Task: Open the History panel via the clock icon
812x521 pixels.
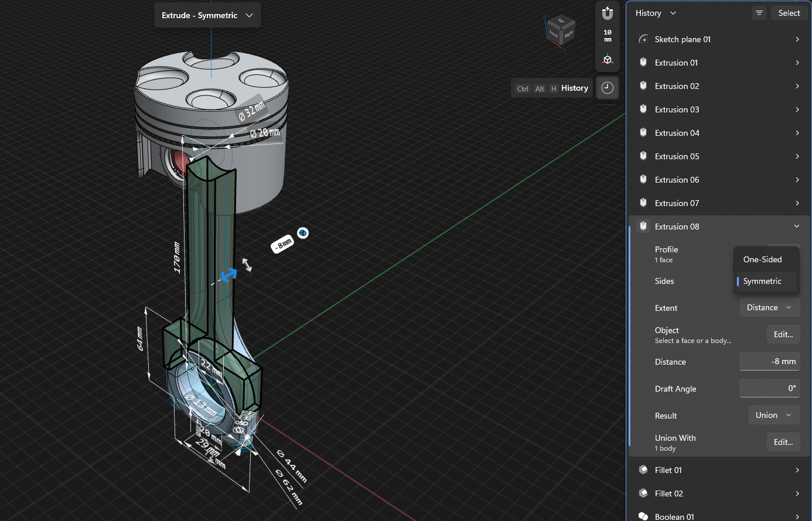Action: (608, 87)
